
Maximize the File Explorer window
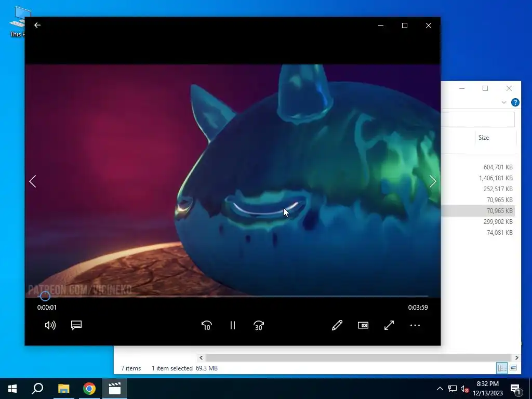tap(485, 88)
